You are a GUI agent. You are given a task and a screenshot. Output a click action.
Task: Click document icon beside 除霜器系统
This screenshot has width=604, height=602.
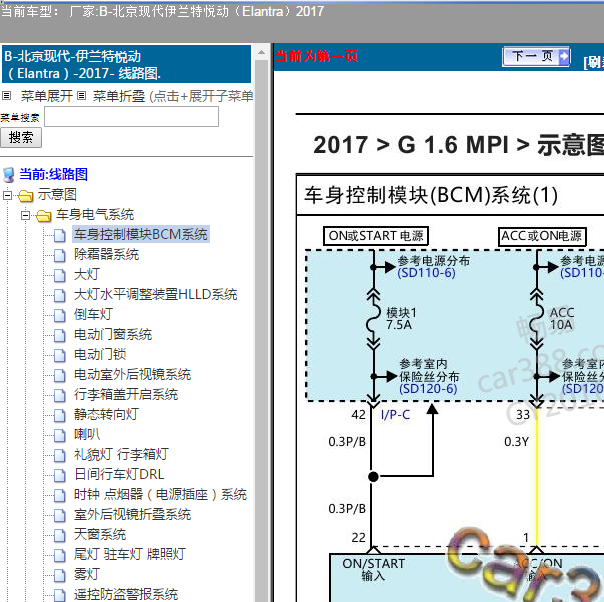pyautogui.click(x=59, y=255)
